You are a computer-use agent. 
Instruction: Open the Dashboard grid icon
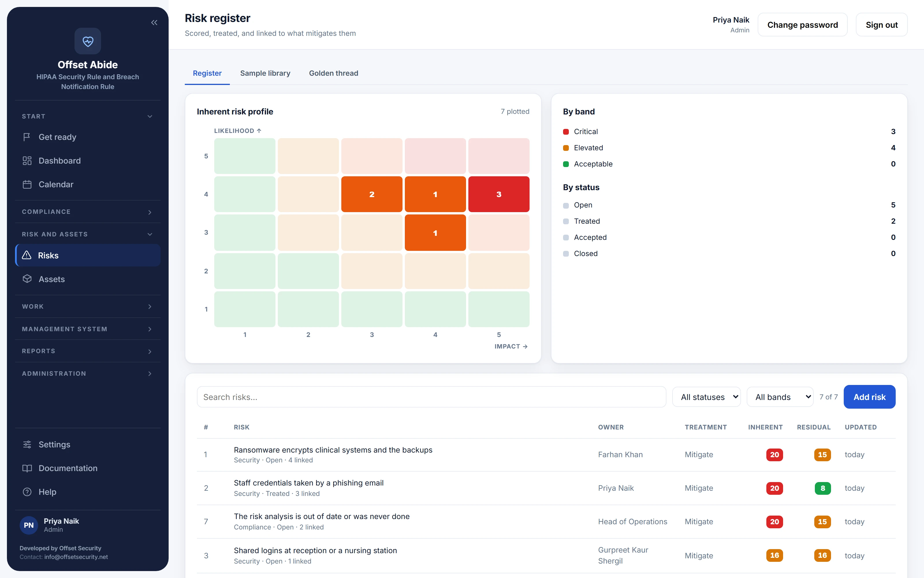27,161
